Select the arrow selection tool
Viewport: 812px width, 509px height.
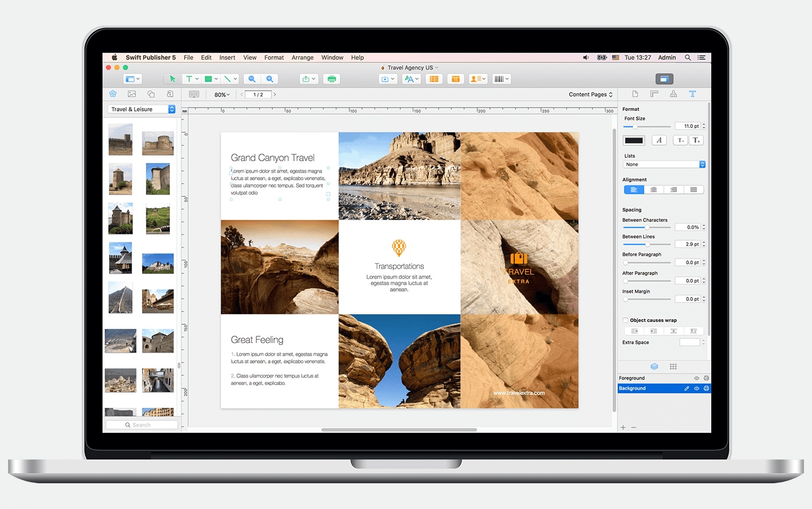coord(172,79)
